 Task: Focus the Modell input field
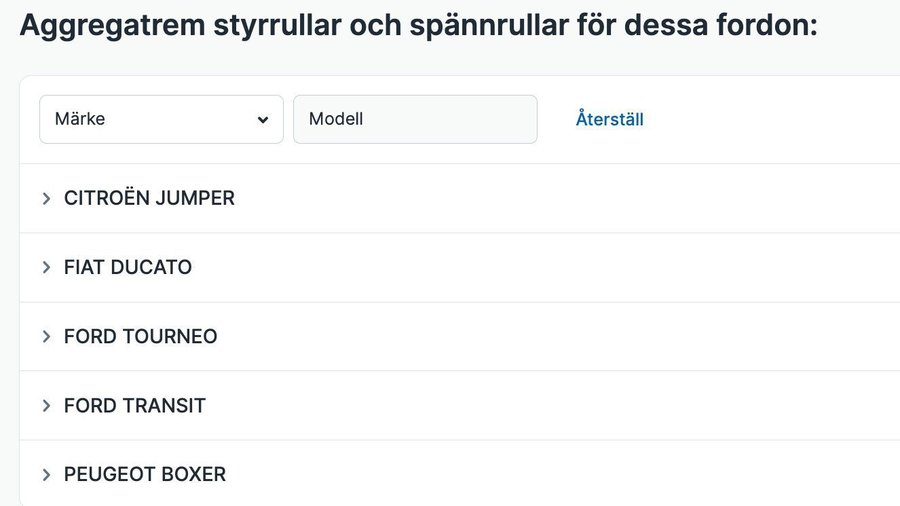(x=415, y=120)
